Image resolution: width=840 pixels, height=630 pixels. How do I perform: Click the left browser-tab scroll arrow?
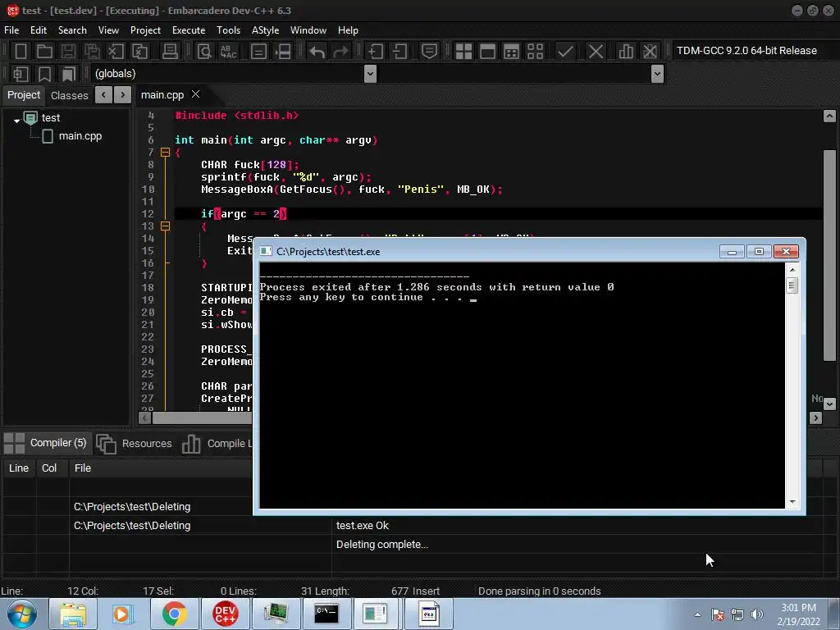[x=104, y=95]
